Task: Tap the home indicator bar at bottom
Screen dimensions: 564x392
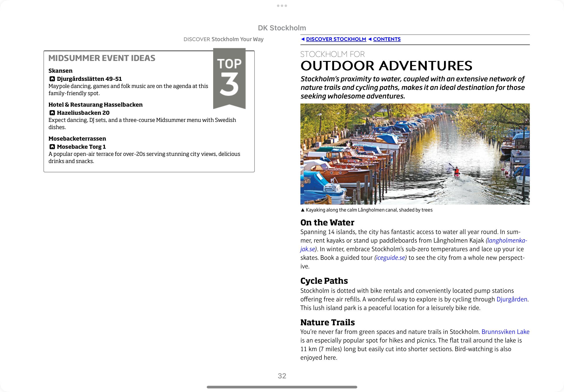Action: [282, 387]
